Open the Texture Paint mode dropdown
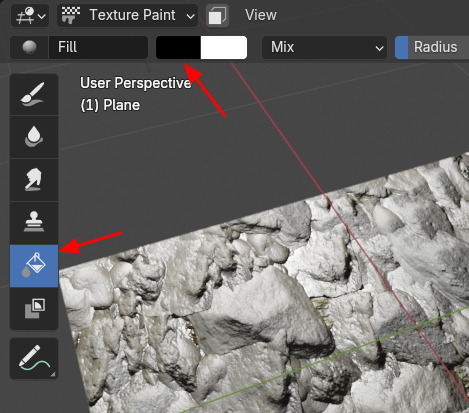 [x=127, y=15]
